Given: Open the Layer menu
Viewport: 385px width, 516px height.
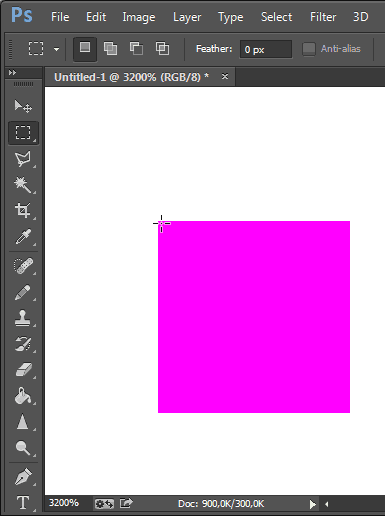Looking at the screenshot, I should click(x=187, y=17).
